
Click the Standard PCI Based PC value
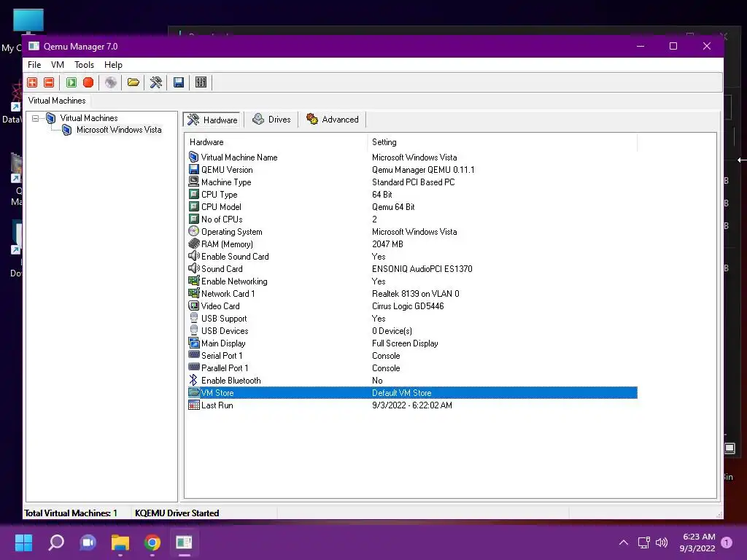(x=413, y=182)
